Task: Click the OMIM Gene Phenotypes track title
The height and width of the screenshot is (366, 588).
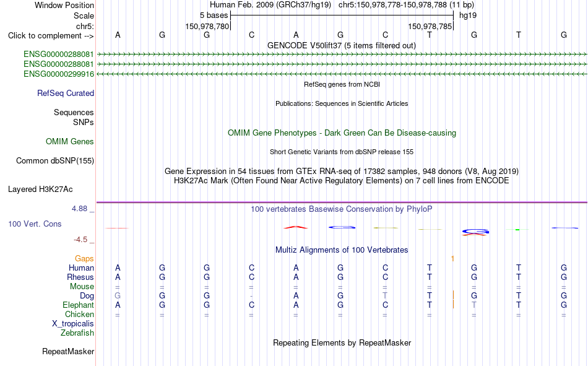Action: pyautogui.click(x=342, y=133)
